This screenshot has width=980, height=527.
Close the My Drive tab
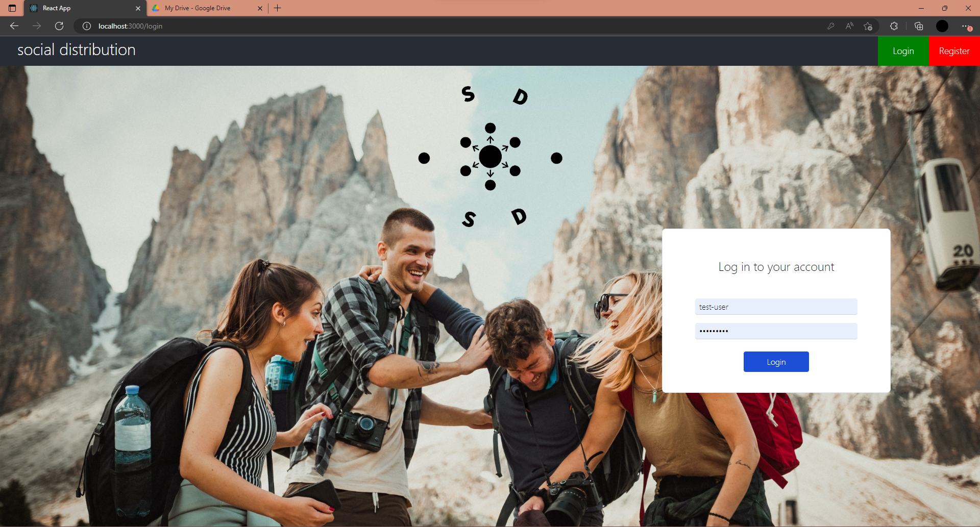[260, 8]
